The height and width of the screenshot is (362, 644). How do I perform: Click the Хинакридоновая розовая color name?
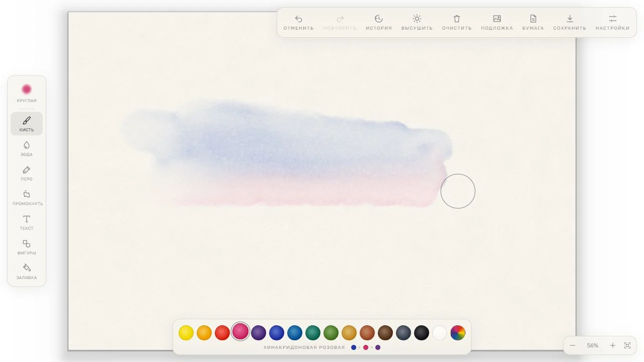[304, 347]
